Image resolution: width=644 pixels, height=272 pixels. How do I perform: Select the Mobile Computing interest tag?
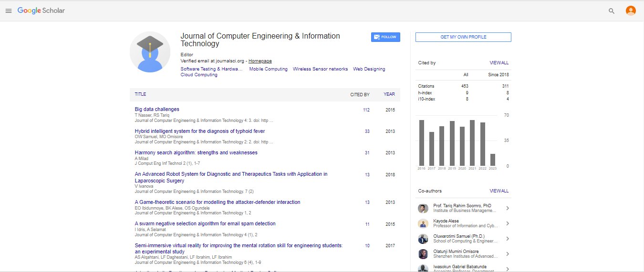(268, 69)
